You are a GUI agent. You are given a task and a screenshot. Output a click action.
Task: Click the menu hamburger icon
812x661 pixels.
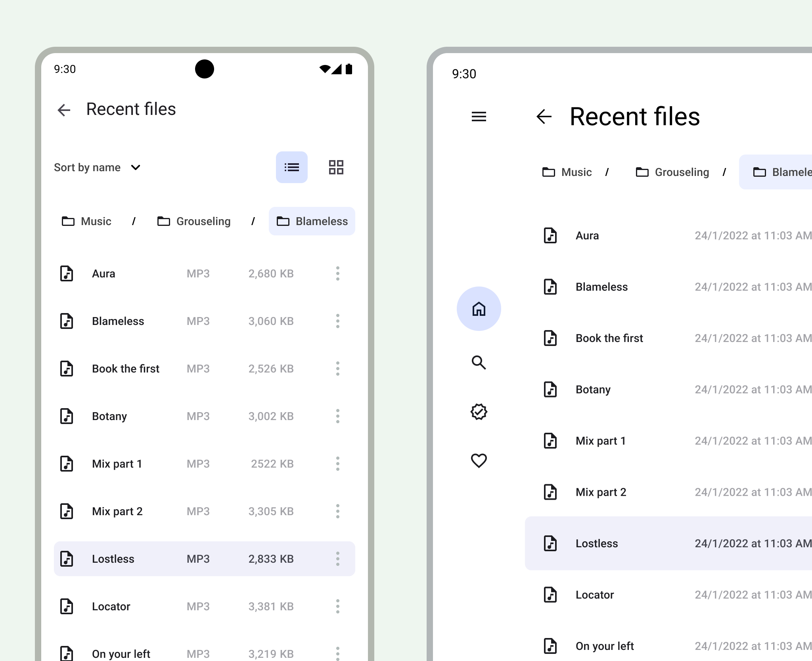coord(479,117)
